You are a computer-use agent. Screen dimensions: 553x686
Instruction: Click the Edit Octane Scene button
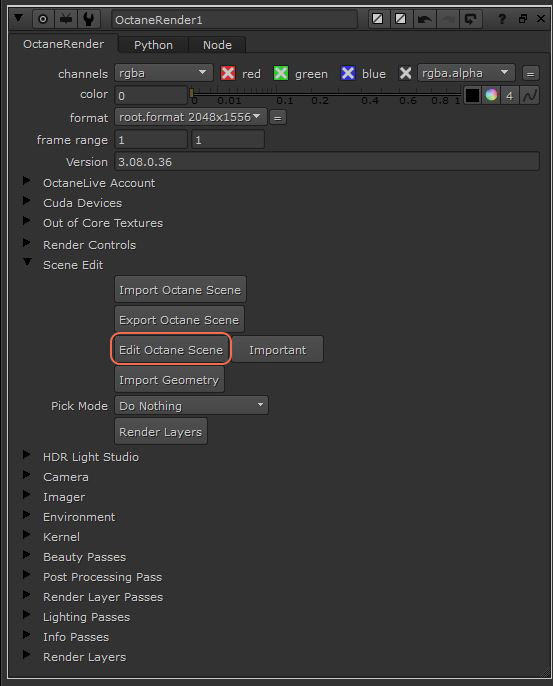[x=171, y=350]
